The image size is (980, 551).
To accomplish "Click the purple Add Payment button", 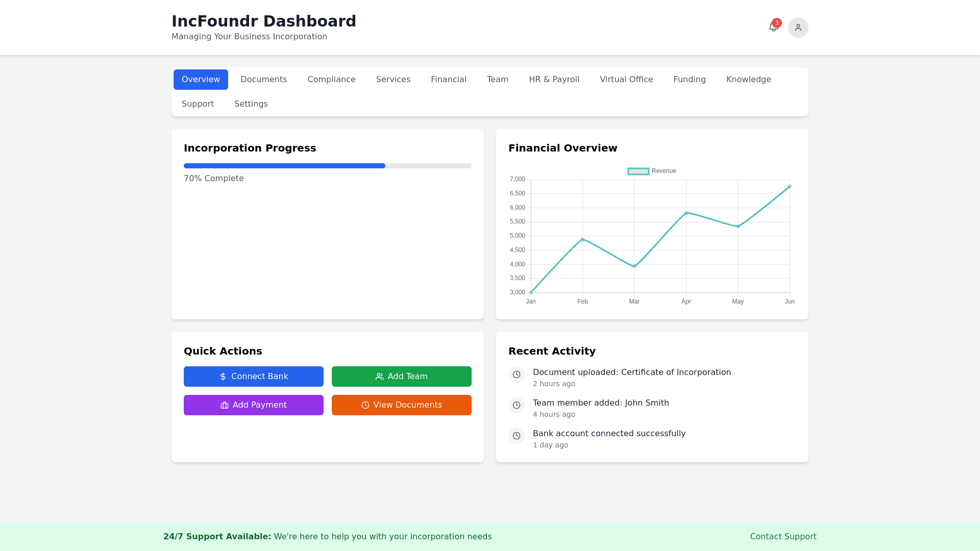I will tap(254, 405).
